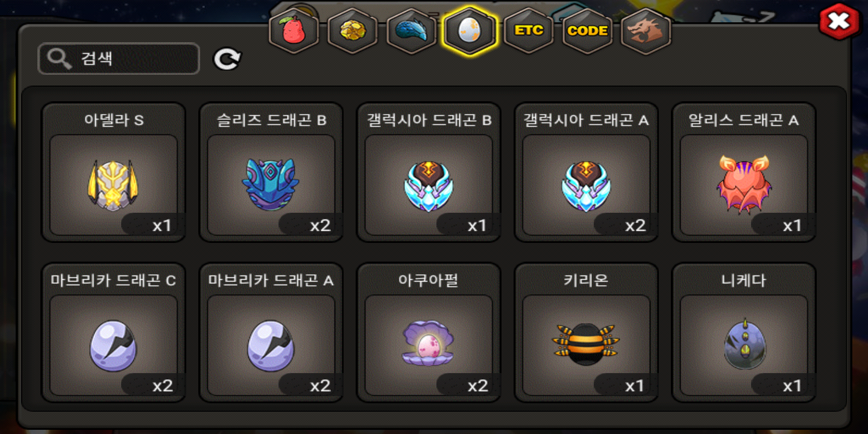This screenshot has height=434, width=868.
Task: Select the 마브리카 드래곤 C cracked egg
Action: (113, 333)
